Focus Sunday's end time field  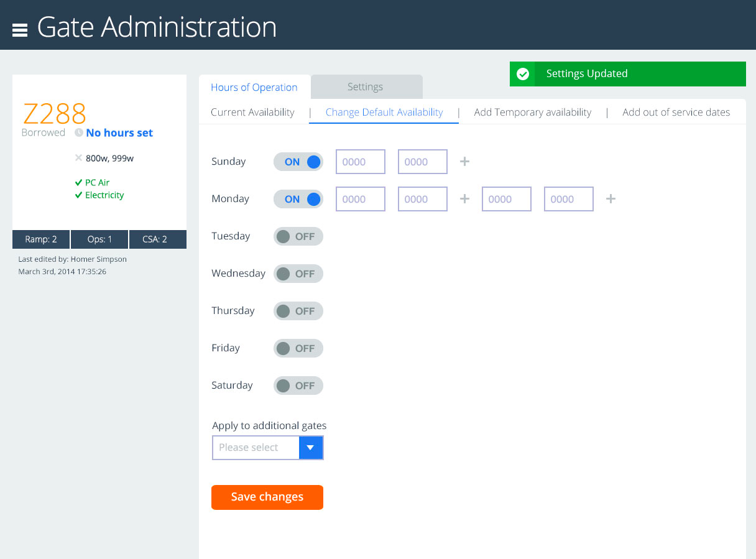coord(423,162)
